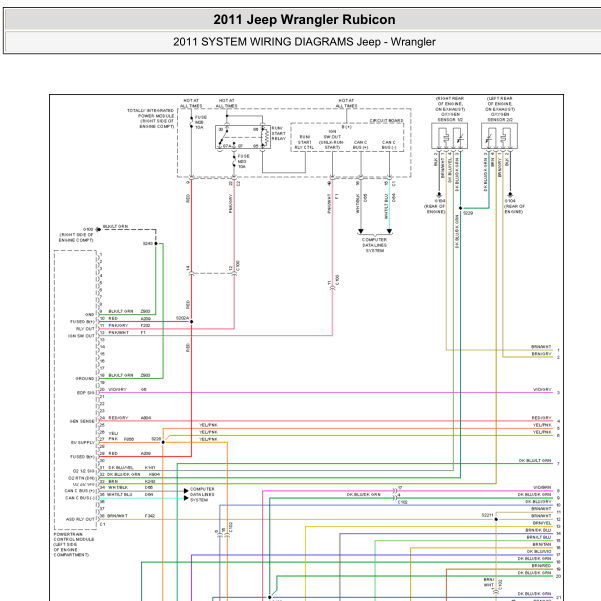Click 'DK BLU/YEL' wire label at pin 31
The width and height of the screenshot is (601, 601).
(x=121, y=467)
